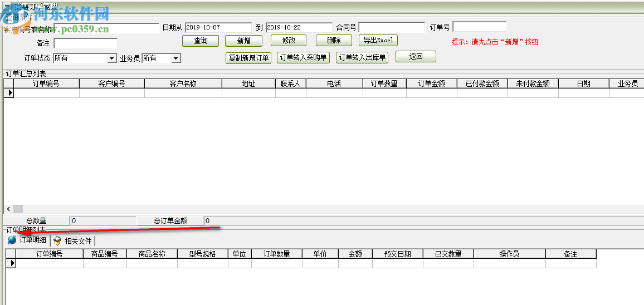Screen dimensions: 644x305
Task: Click the 合同号 input field
Action: tap(392, 27)
